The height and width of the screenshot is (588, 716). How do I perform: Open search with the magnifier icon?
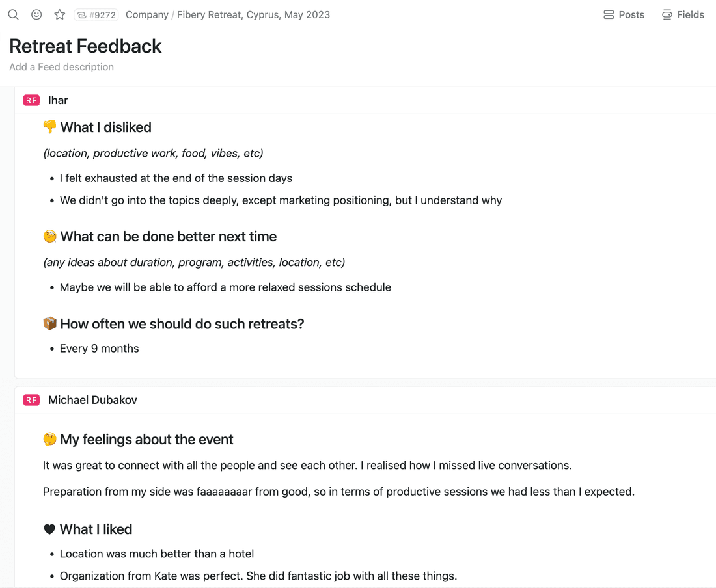[x=13, y=14]
